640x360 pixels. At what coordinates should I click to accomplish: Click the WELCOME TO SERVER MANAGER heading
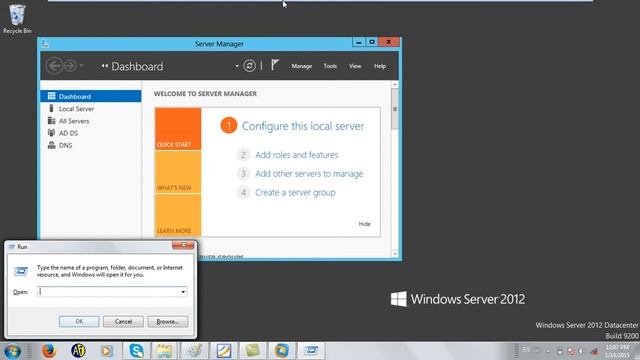[205, 93]
